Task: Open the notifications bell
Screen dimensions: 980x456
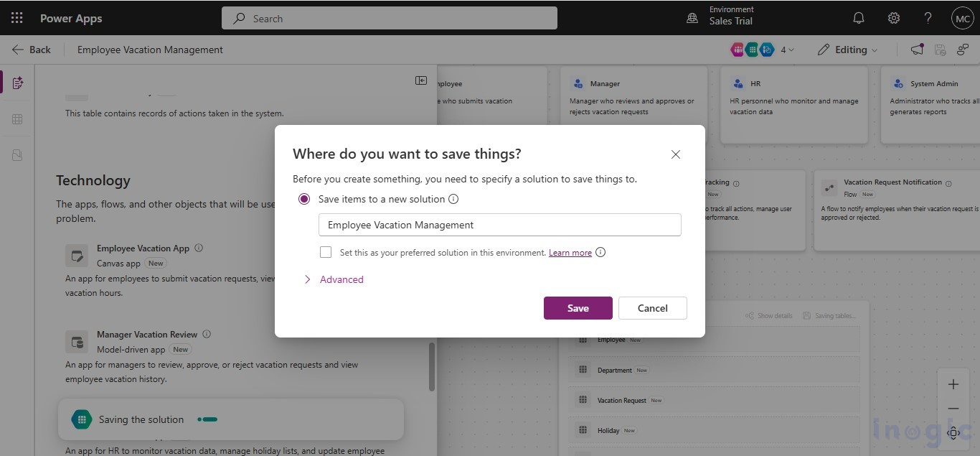Action: tap(858, 19)
